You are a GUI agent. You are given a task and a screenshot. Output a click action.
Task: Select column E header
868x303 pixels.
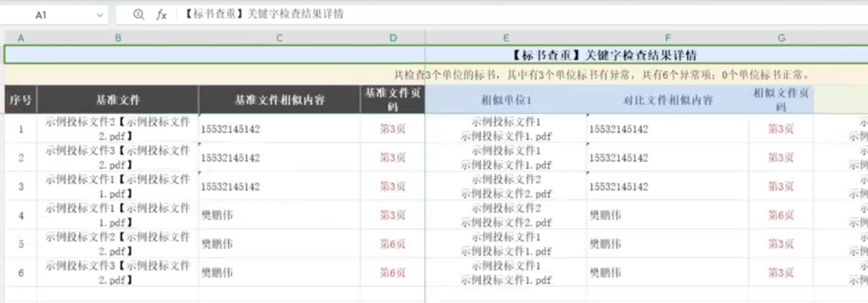tap(506, 38)
